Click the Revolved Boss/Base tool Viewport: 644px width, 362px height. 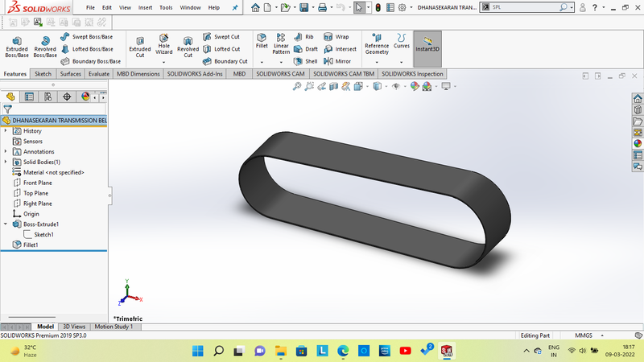coord(45,46)
